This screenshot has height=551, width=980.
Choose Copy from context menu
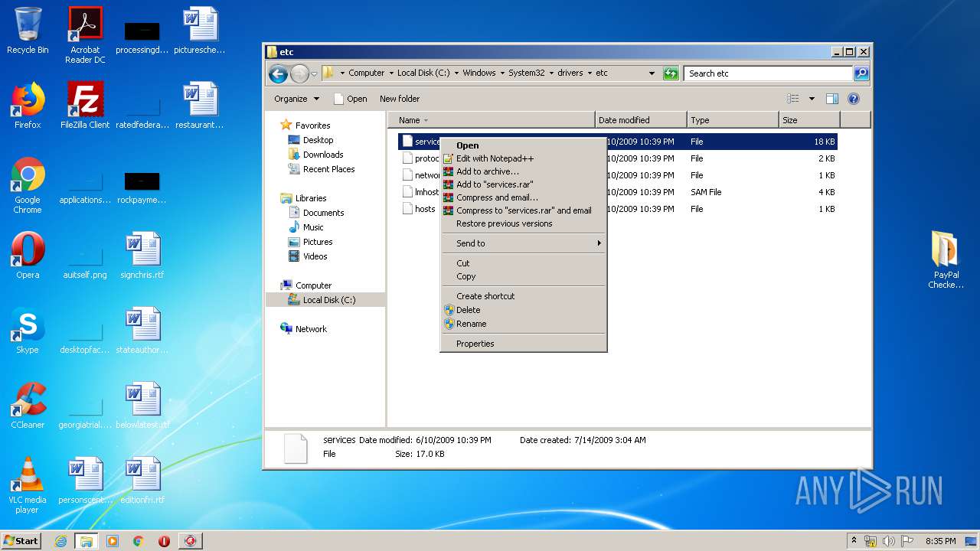(524, 276)
